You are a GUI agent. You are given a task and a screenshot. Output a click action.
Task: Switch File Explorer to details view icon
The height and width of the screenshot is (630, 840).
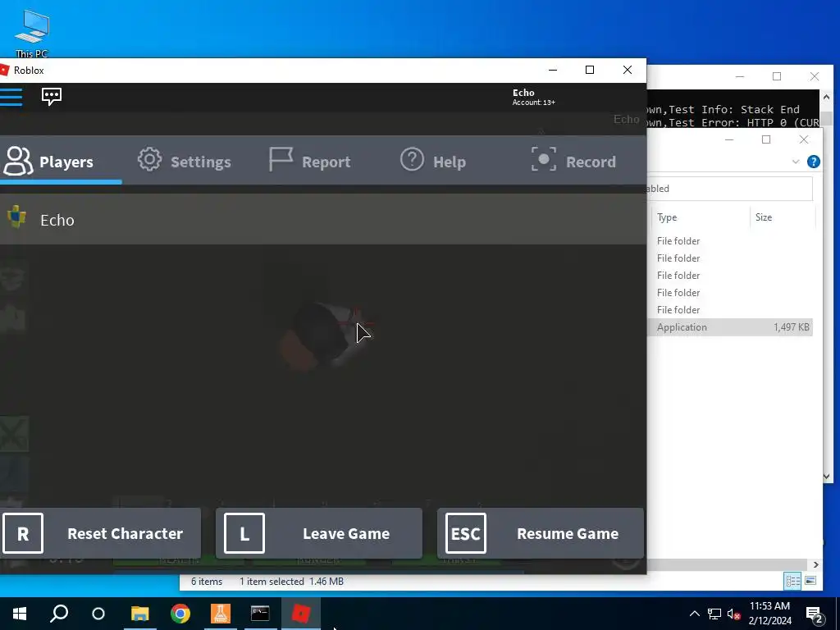tap(793, 581)
